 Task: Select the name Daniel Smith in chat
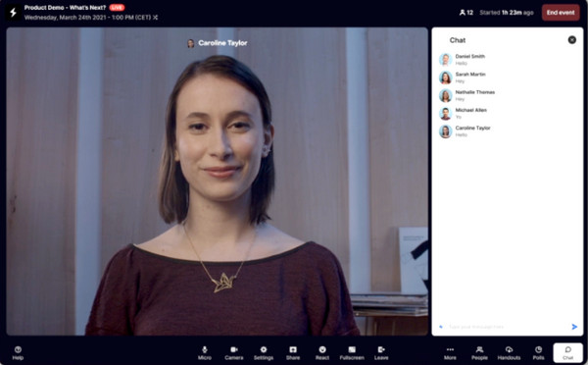pyautogui.click(x=469, y=56)
